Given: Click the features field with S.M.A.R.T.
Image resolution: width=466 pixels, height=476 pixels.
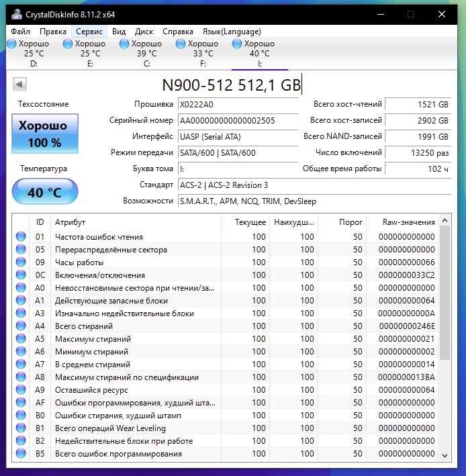Looking at the screenshot, I should coord(314,201).
